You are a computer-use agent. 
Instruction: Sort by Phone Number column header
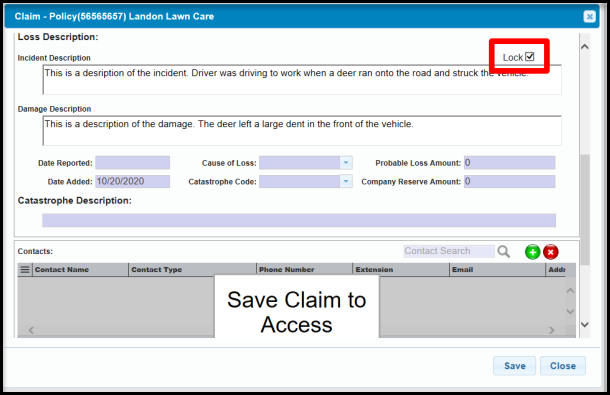(305, 269)
